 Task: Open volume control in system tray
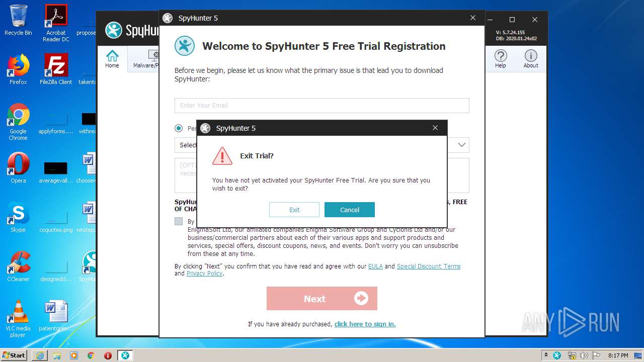[x=584, y=355]
